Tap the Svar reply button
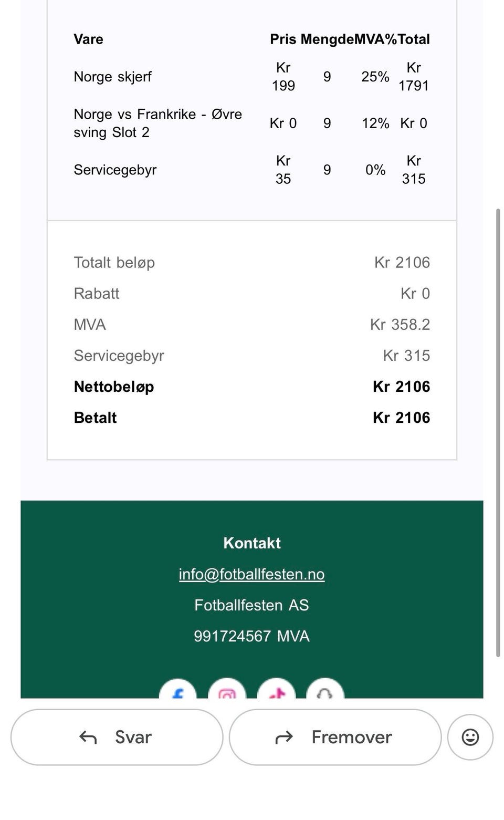This screenshot has height=820, width=504. pos(117,737)
